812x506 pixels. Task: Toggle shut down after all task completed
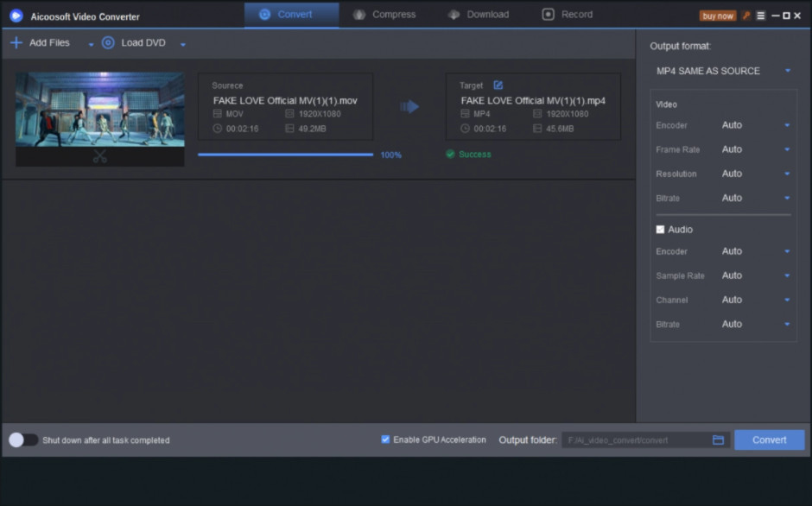[x=23, y=440]
